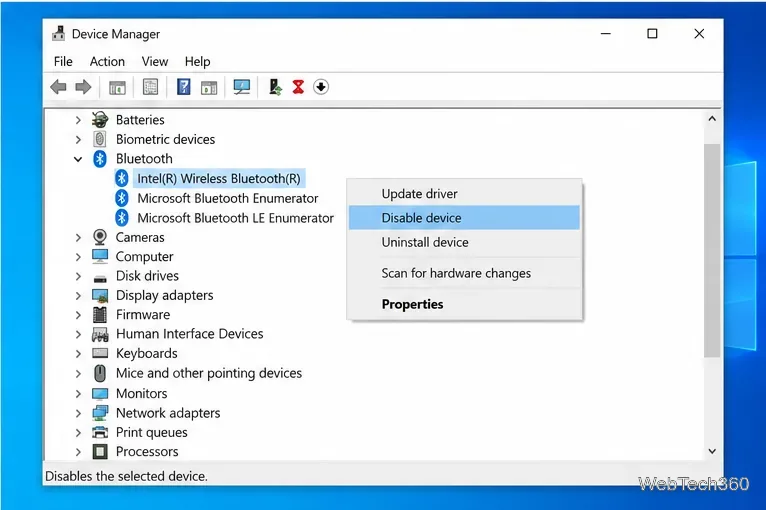Image resolution: width=766 pixels, height=510 pixels.
Task: Open the View menu
Action: (x=155, y=62)
